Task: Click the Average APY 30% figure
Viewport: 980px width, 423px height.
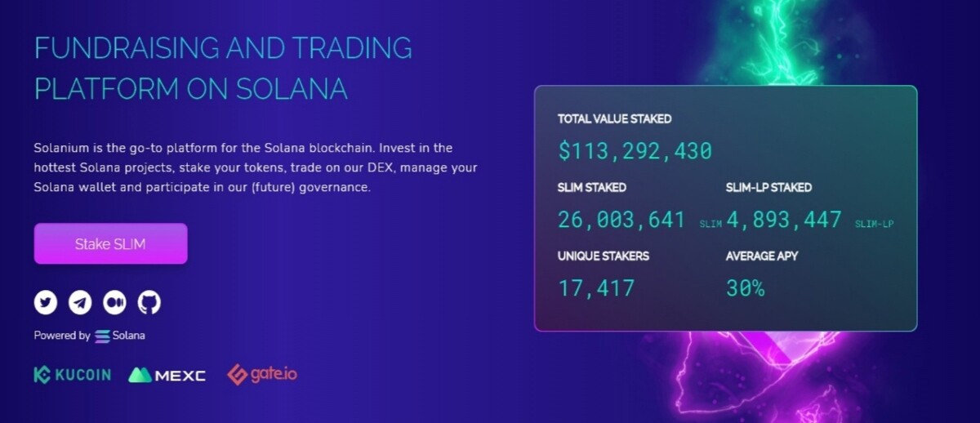Action: pyautogui.click(x=745, y=288)
